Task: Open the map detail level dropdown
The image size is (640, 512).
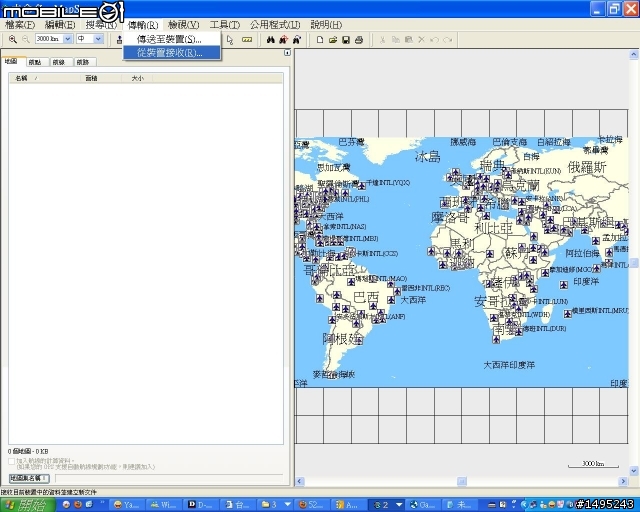Action: point(98,39)
